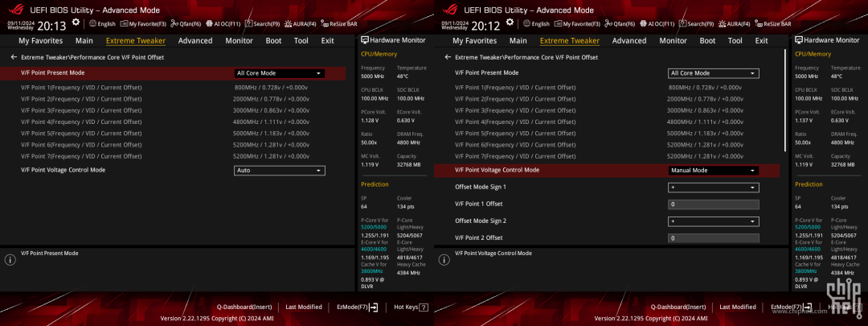The height and width of the screenshot is (326, 868).
Task: Click EzMode(F7) switch icon in left screen
Action: coord(375,307)
